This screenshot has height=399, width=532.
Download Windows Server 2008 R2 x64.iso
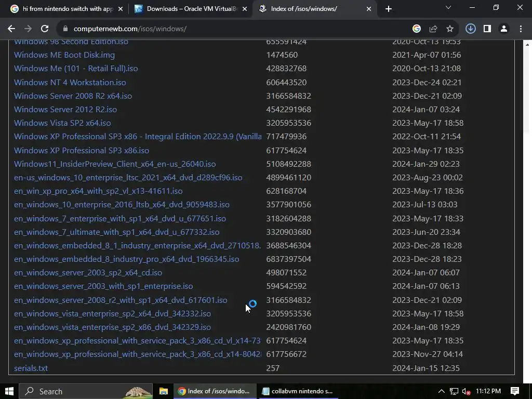[73, 96]
